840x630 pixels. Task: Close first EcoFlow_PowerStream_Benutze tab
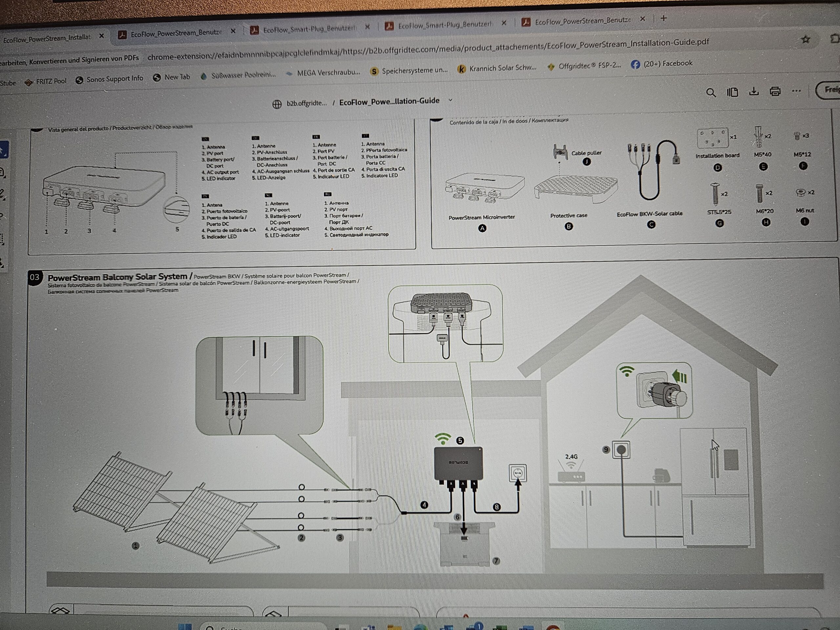pos(233,31)
